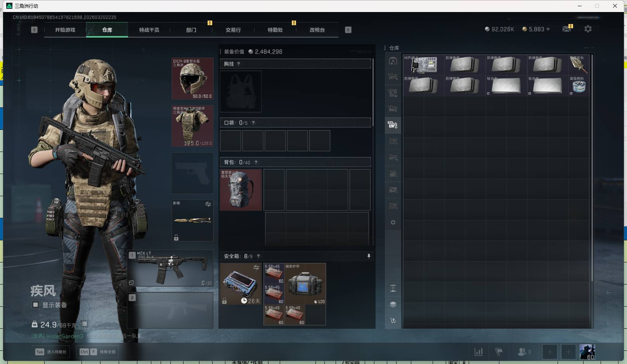
Task: Click the Ctrl F 转移全部 button
Action: click(x=97, y=352)
